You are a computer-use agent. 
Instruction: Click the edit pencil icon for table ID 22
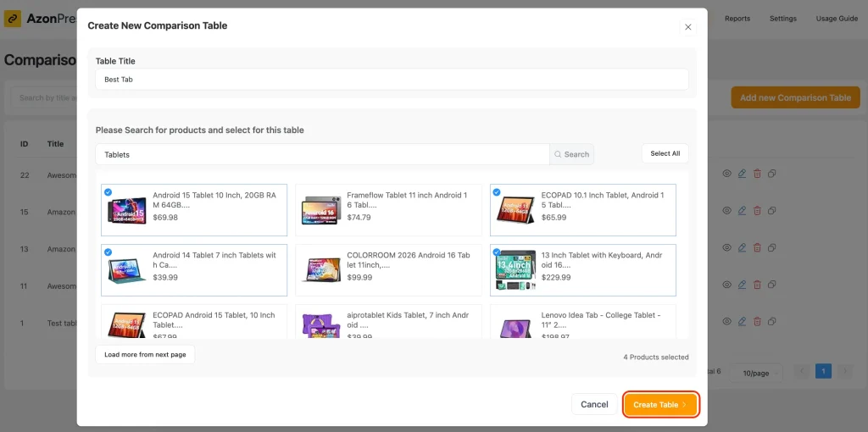tap(742, 174)
